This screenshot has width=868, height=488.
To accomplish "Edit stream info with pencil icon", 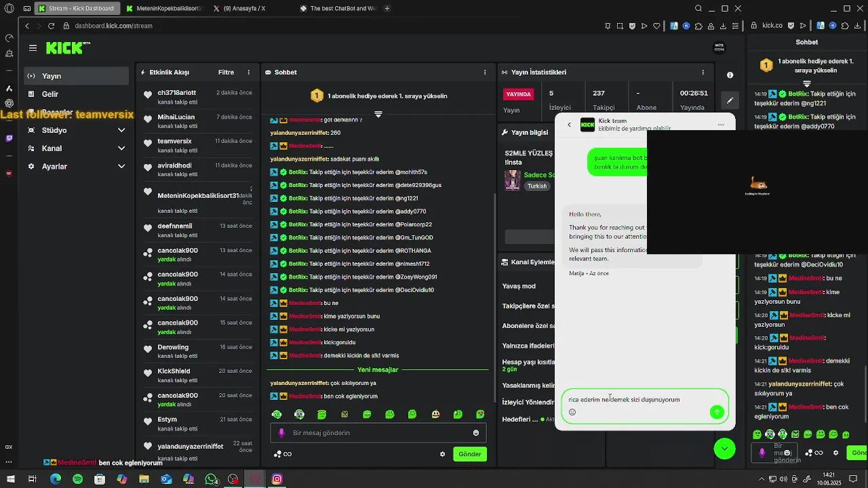I will 730,100.
